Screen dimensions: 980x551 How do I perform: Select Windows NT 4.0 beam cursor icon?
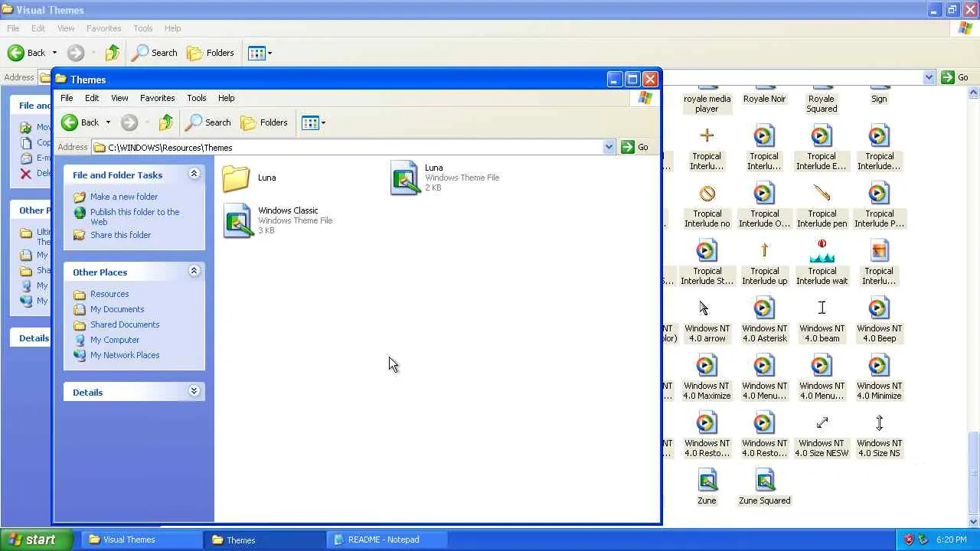coord(822,308)
